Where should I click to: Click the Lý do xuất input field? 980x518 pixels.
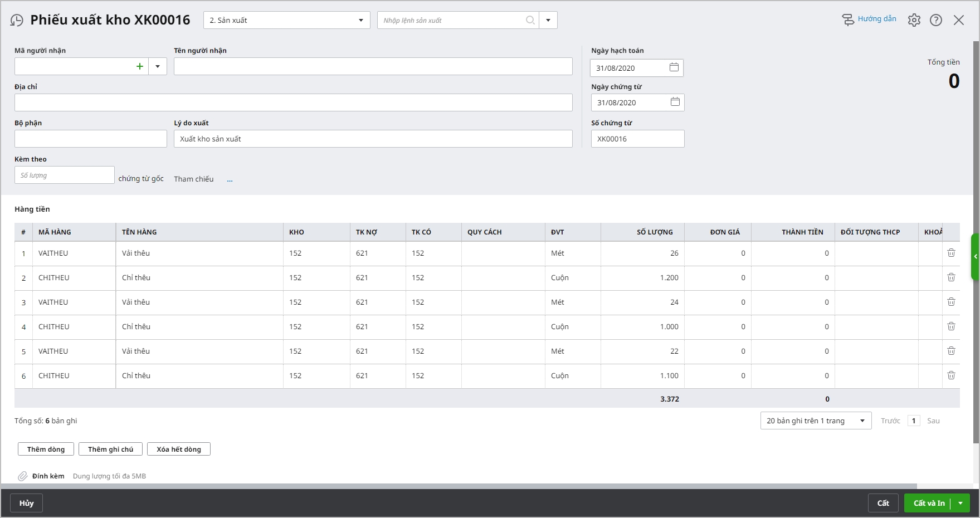(373, 139)
